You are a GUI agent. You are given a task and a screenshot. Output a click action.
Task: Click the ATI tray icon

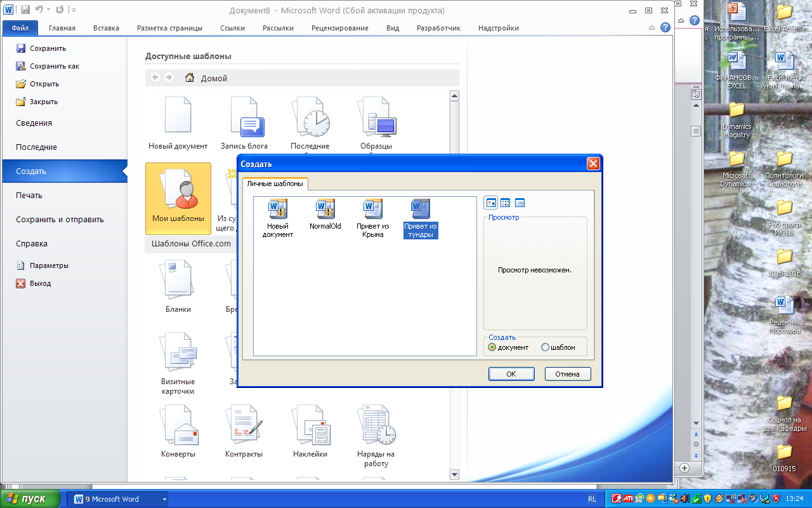point(627,498)
